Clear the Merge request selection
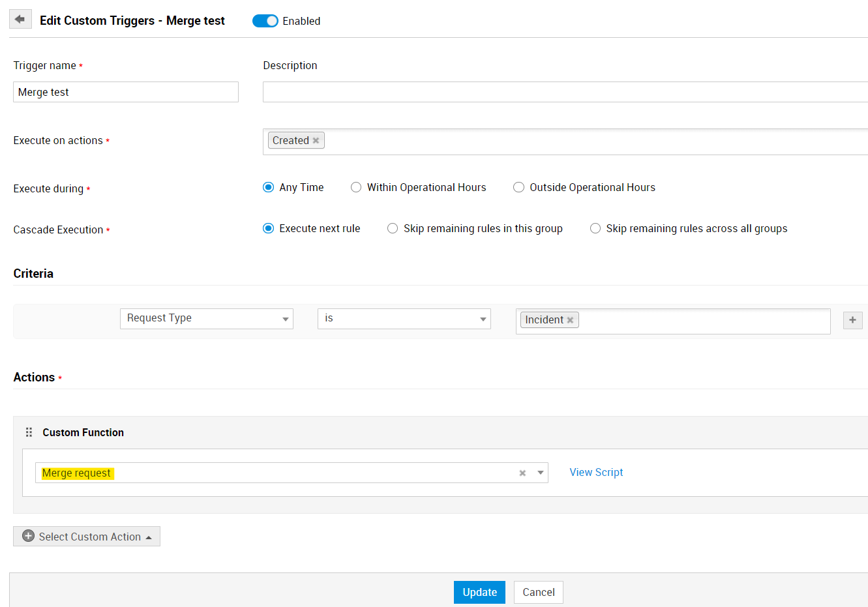The height and width of the screenshot is (607, 868). 522,473
